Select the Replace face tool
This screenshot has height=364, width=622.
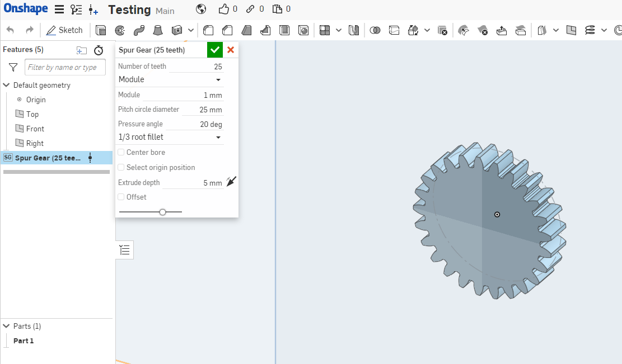pos(521,30)
